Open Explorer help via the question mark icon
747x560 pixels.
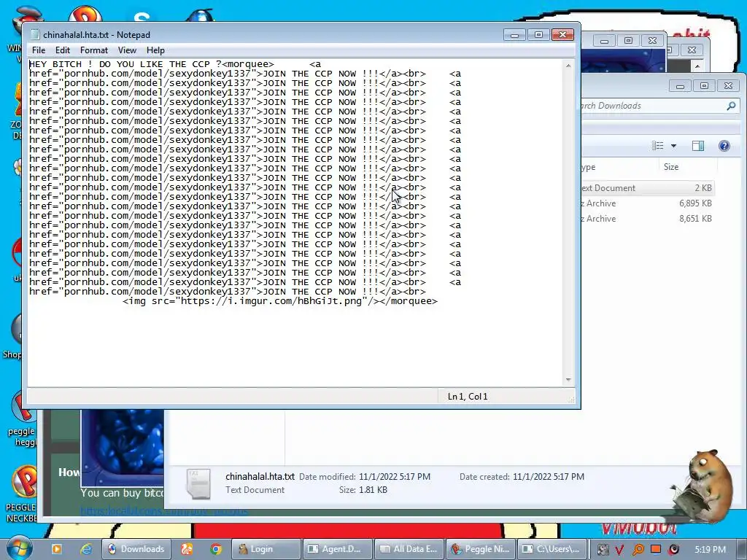(x=724, y=146)
